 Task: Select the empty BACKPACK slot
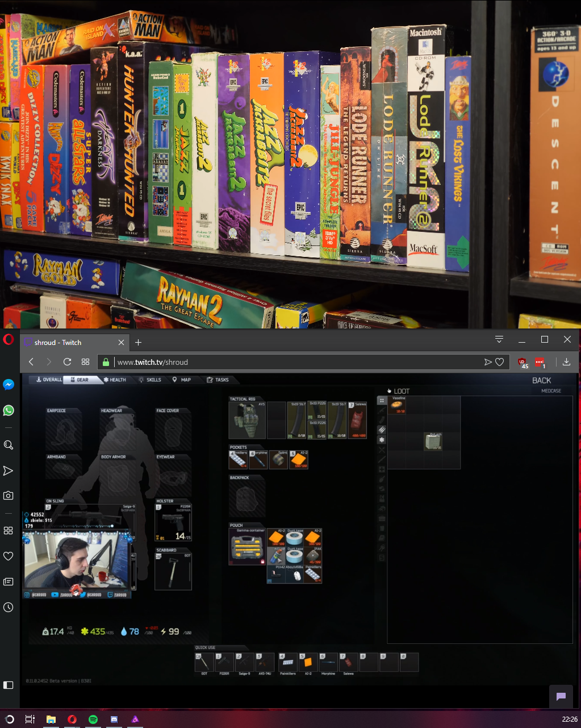[x=247, y=498]
